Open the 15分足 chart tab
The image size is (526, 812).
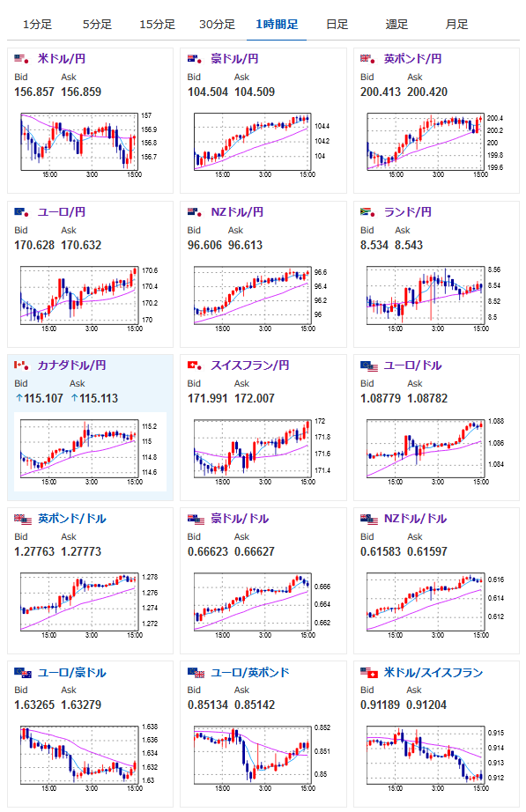tap(157, 25)
